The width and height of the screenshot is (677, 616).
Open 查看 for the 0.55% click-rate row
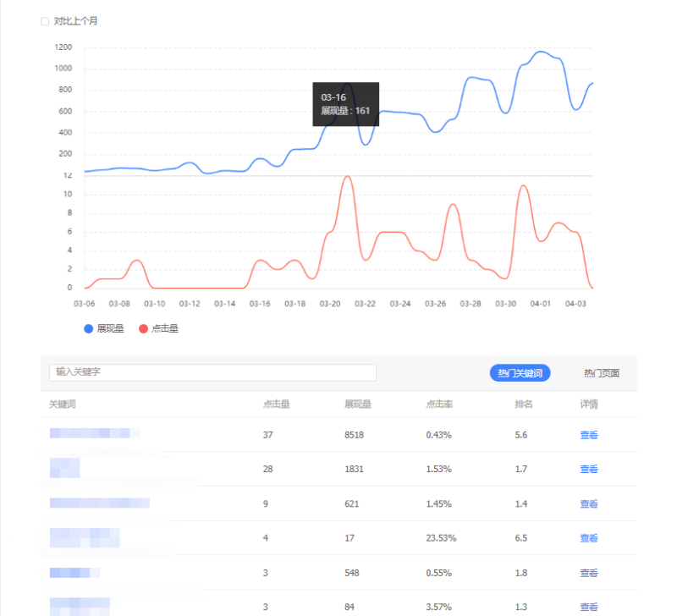pyautogui.click(x=588, y=573)
